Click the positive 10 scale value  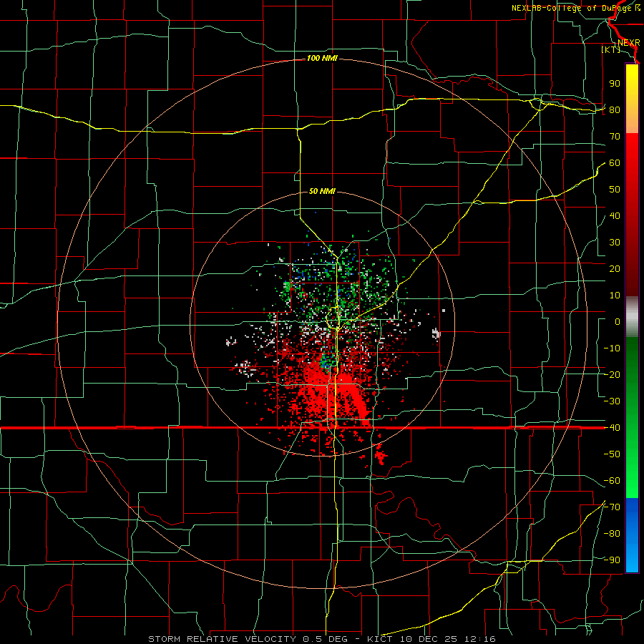click(x=615, y=296)
